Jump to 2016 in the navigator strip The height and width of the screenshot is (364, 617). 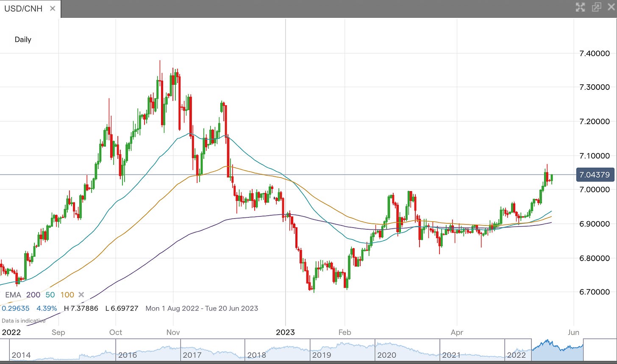128,355
